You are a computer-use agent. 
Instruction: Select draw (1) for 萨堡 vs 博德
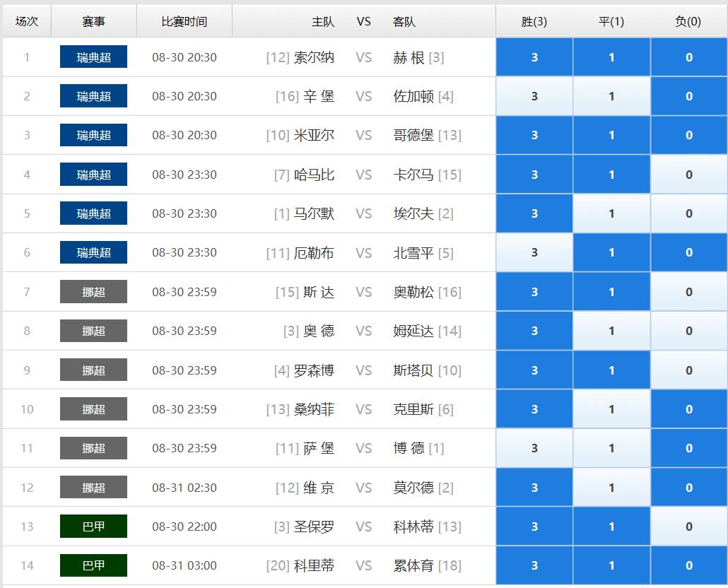(x=611, y=448)
